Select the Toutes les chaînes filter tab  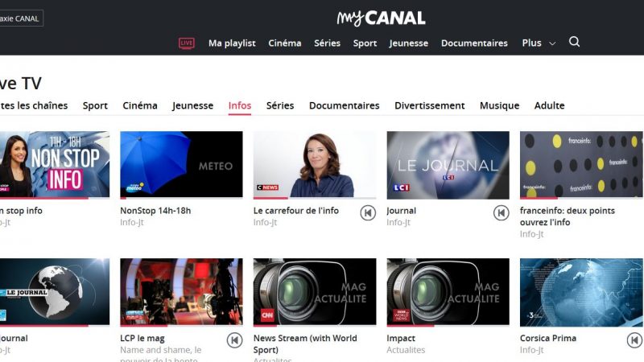pos(34,105)
